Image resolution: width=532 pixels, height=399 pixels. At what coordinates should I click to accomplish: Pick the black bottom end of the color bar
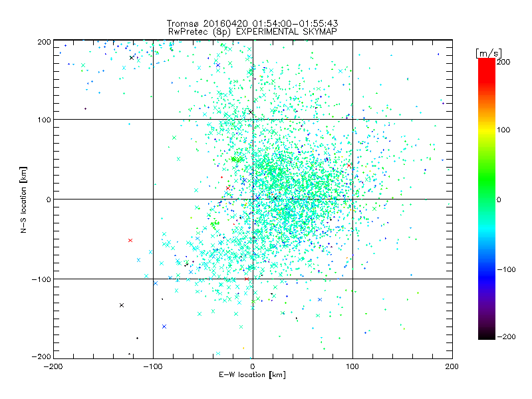click(x=487, y=336)
